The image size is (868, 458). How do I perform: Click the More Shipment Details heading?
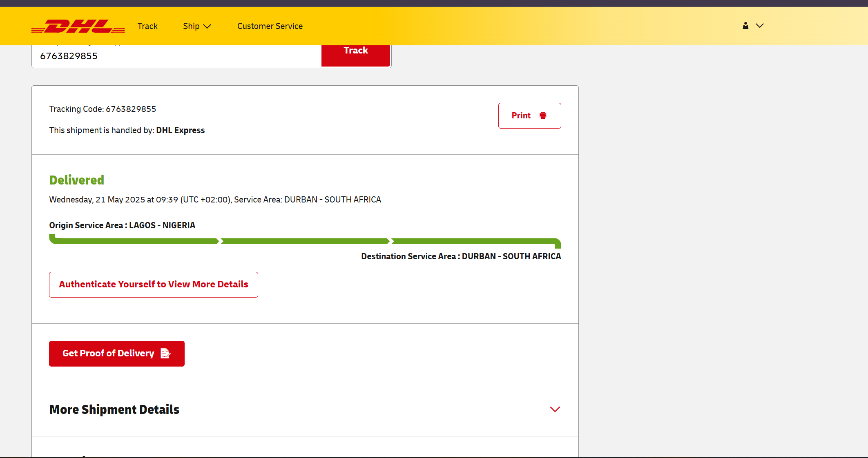114,409
